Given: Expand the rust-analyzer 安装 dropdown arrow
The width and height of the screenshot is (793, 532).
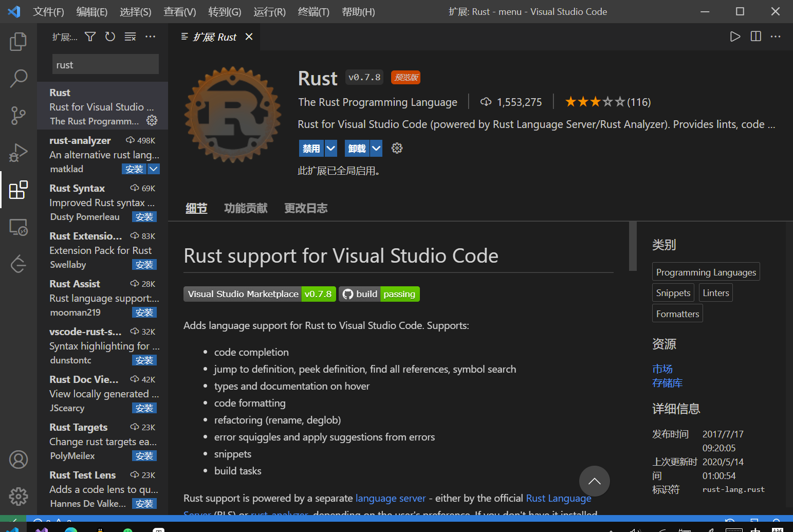Looking at the screenshot, I should coord(154,169).
